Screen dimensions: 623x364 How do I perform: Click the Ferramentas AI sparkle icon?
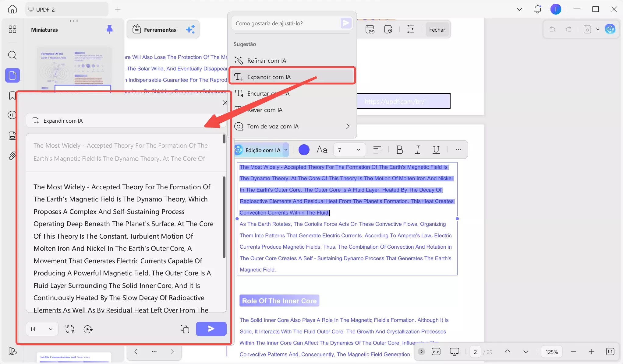(x=190, y=30)
